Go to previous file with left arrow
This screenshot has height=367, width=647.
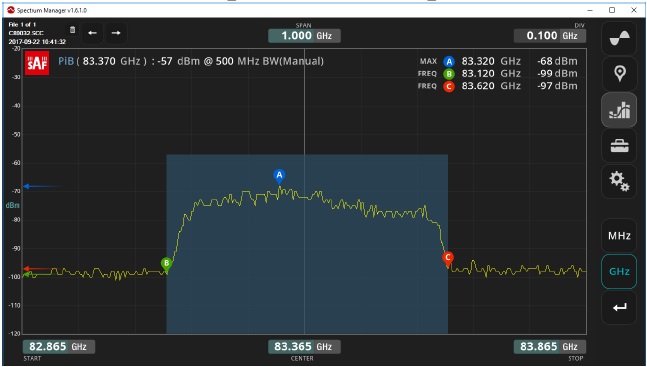point(92,33)
